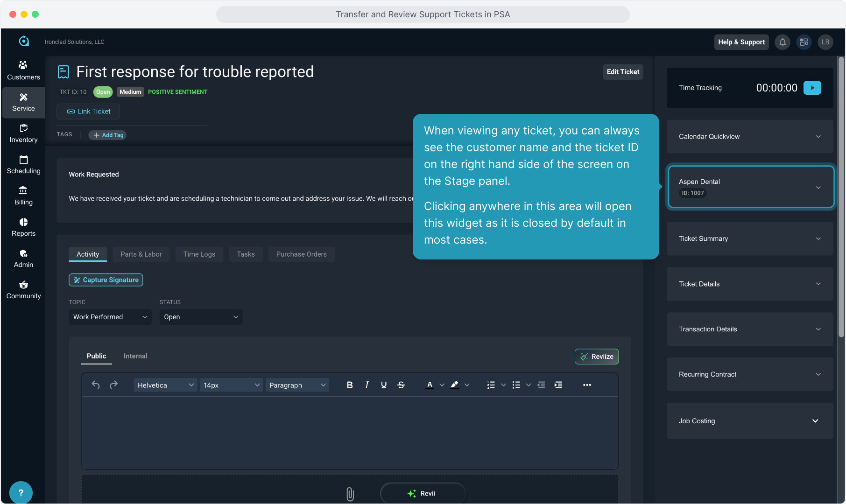Apply the highlight color
846x504 pixels.
tap(454, 385)
